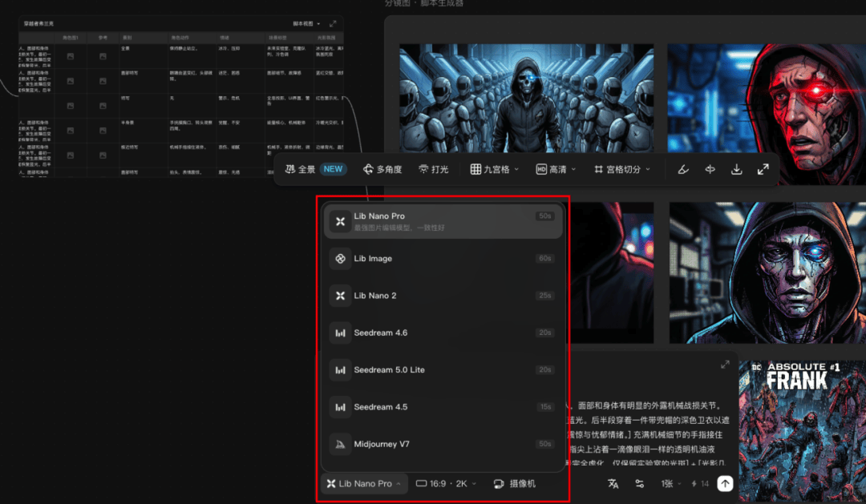
Task: Click the Lib Nano 2 model icon
Action: pyautogui.click(x=340, y=296)
